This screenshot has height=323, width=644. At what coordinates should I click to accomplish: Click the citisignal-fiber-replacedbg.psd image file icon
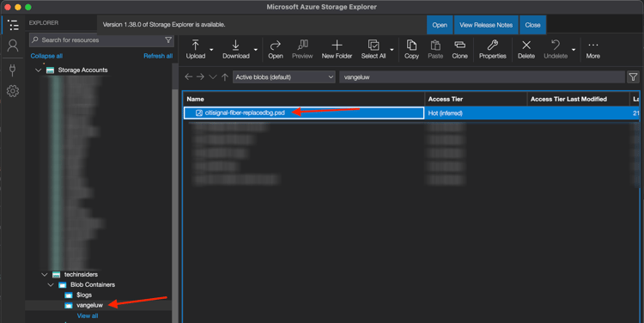199,113
